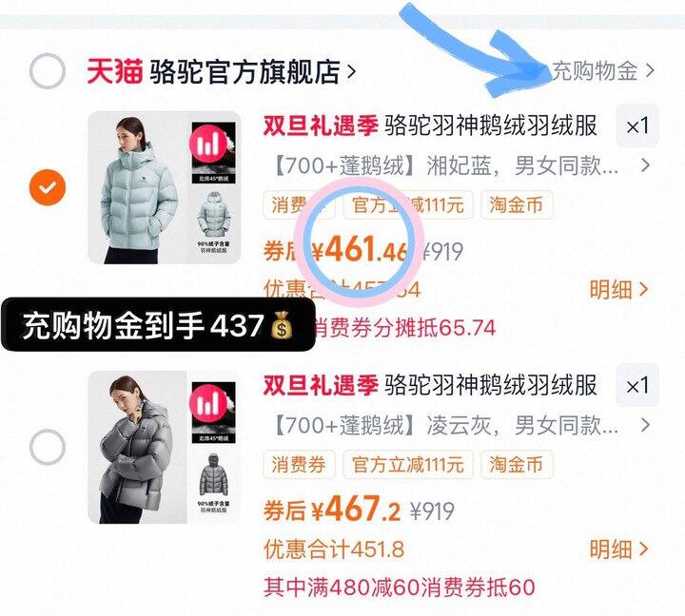Tap the pink chart badge on blue jacket
Viewport: 685px width, 616px height.
208,144
